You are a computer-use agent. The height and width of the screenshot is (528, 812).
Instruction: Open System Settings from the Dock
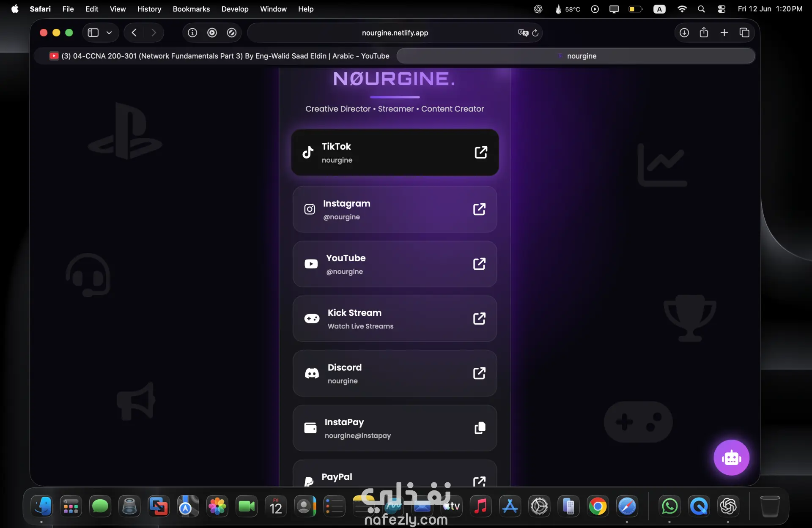click(539, 506)
